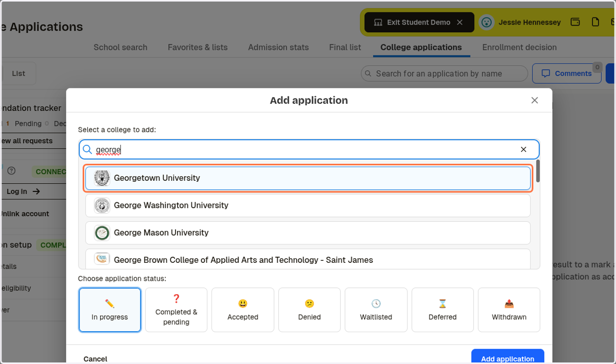This screenshot has height=364, width=616.
Task: Cancel adding the application
Action: 95,359
